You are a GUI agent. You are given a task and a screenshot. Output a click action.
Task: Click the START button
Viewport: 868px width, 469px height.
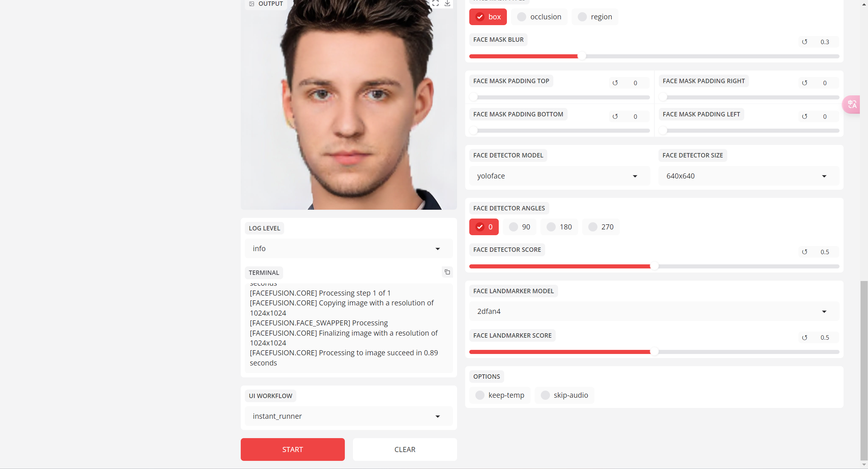pyautogui.click(x=293, y=450)
